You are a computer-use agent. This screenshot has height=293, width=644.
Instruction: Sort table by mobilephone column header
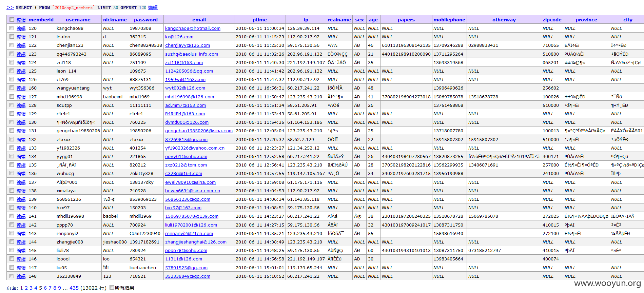[x=449, y=20]
